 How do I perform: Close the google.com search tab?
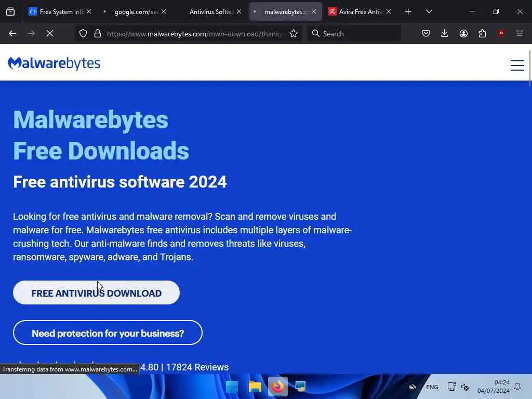[164, 11]
